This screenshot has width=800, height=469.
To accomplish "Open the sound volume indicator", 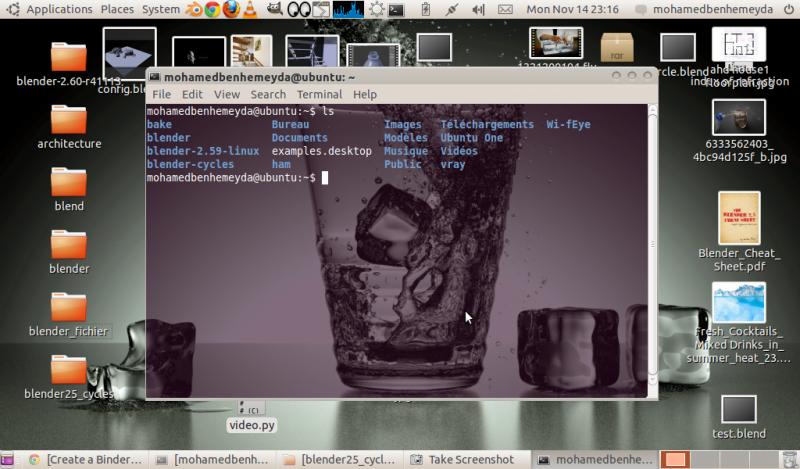I will click(x=478, y=9).
